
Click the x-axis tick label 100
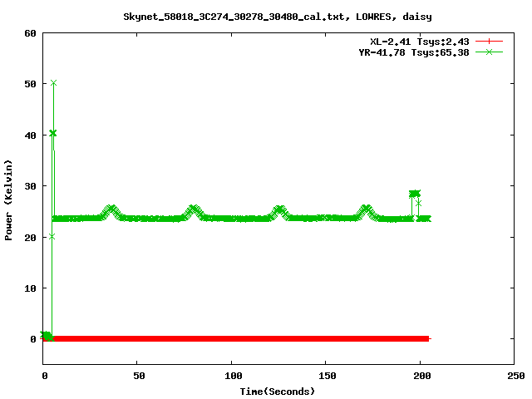coord(233,376)
